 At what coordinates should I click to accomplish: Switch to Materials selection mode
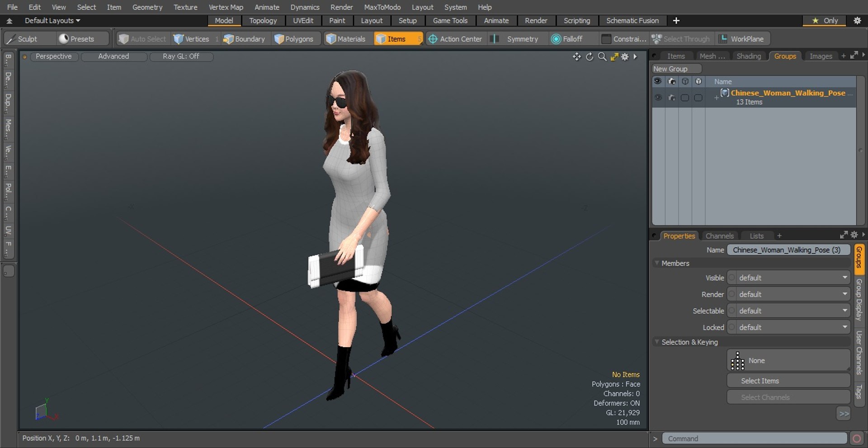(346, 39)
